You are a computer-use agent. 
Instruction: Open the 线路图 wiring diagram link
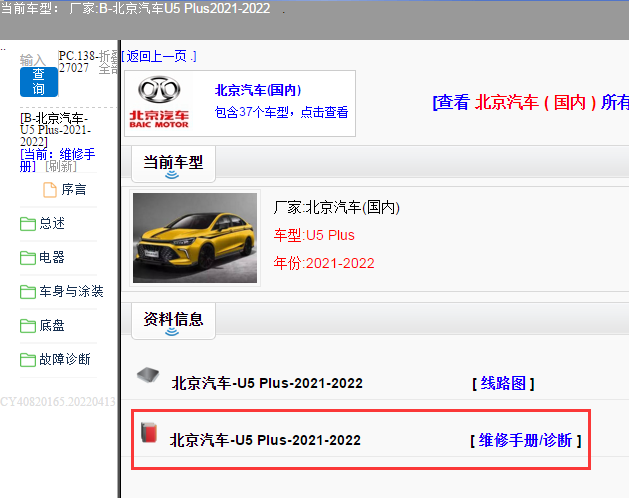click(x=503, y=383)
